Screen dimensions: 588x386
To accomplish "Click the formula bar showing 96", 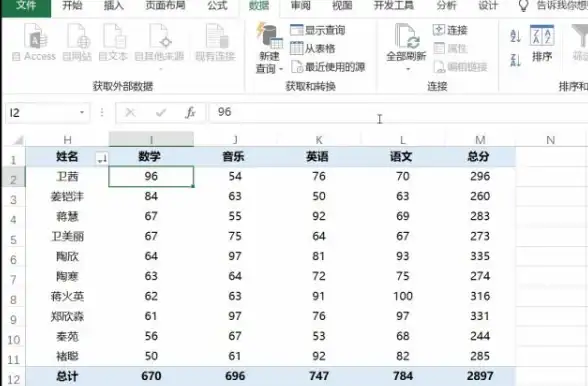I will (x=398, y=112).
